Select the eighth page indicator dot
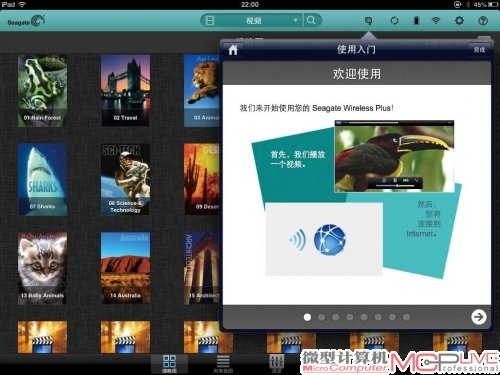The height and width of the screenshot is (375, 500). click(406, 317)
